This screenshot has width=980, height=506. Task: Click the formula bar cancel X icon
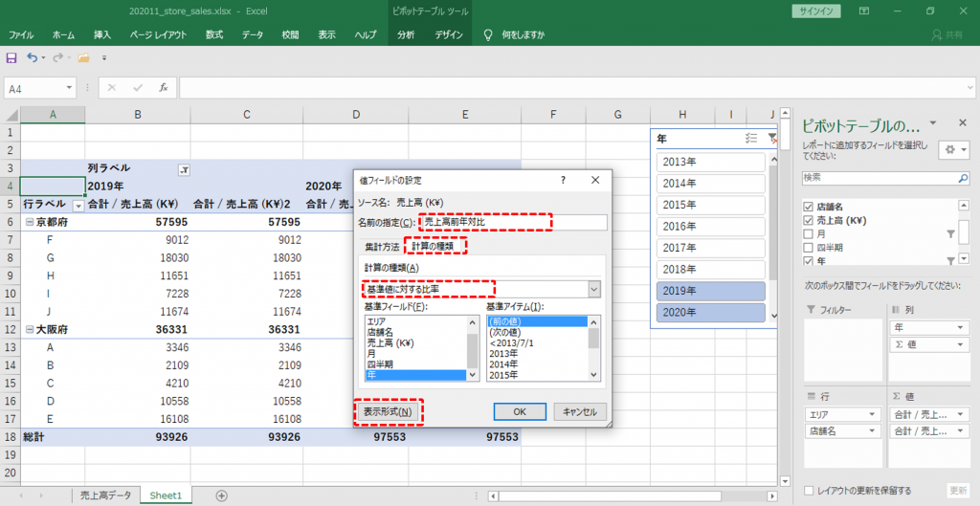click(x=112, y=88)
